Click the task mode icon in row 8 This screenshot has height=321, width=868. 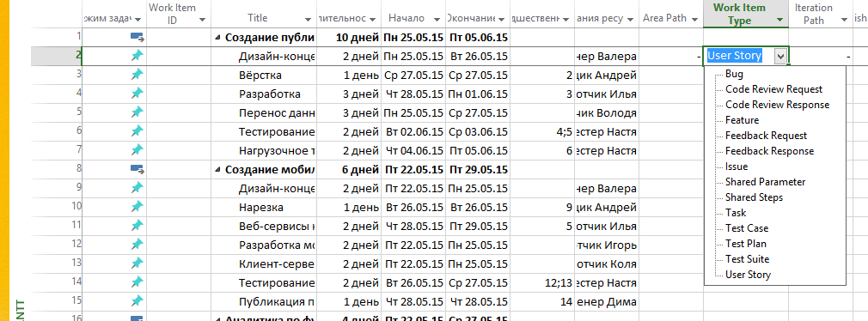[137, 169]
